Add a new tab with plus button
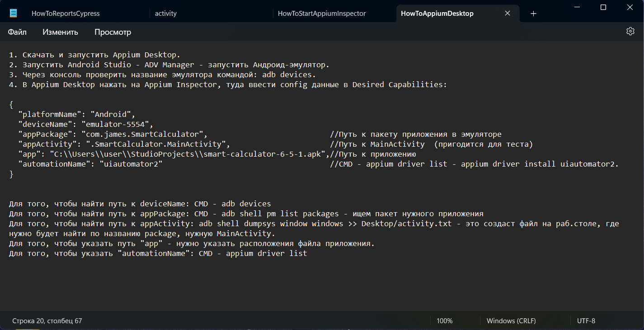This screenshot has width=644, height=330. (x=533, y=14)
